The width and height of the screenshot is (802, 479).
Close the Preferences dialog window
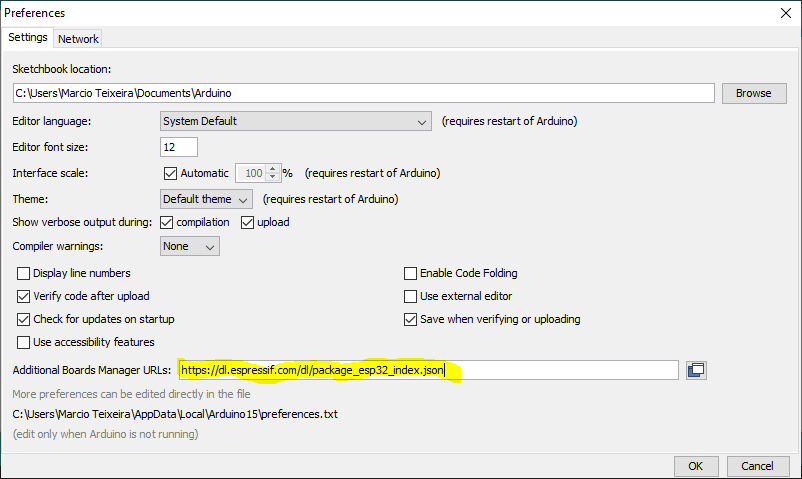point(785,13)
